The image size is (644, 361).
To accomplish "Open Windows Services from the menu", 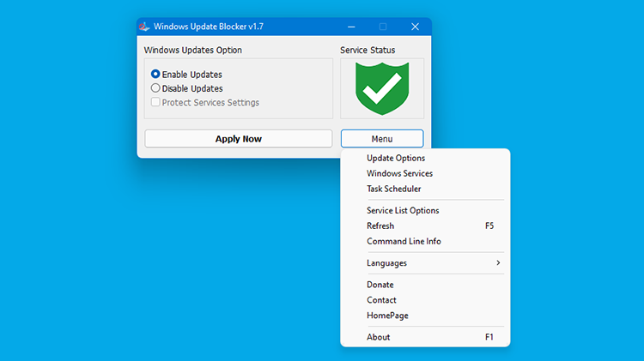I will click(x=425, y=173).
